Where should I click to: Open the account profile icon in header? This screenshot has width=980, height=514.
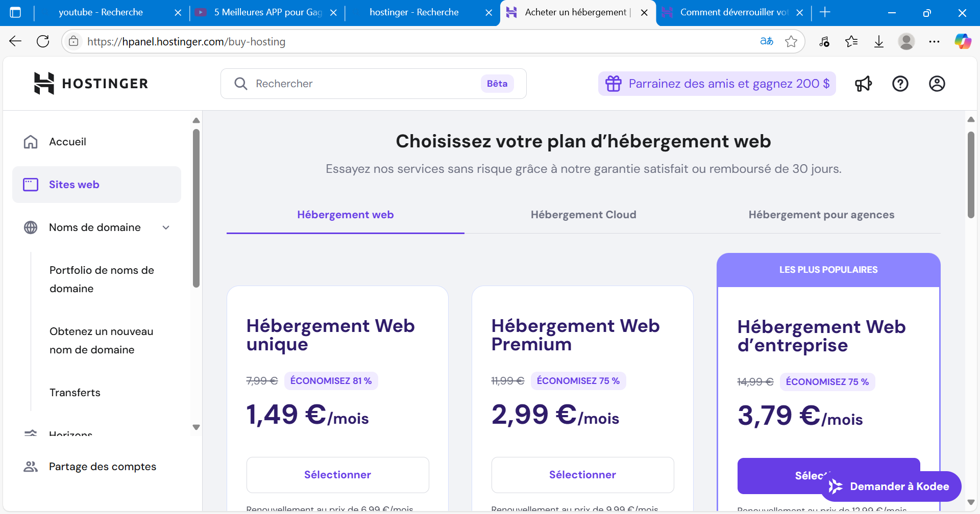click(x=937, y=84)
